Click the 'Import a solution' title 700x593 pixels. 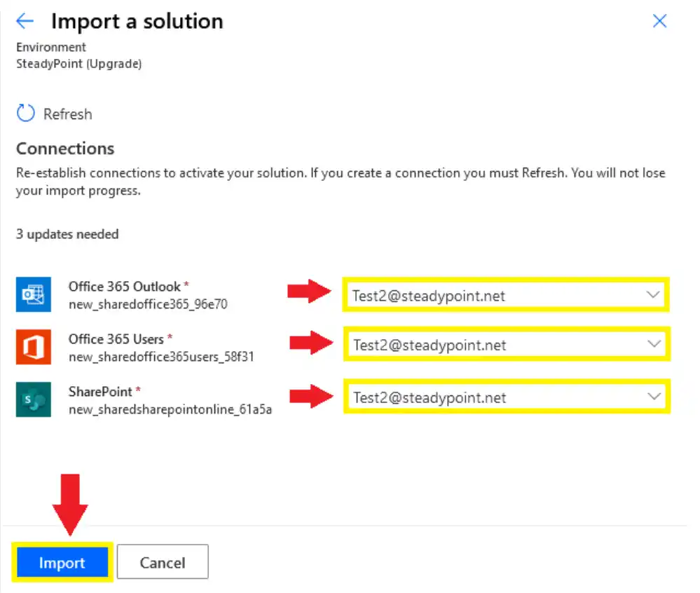coord(137,21)
